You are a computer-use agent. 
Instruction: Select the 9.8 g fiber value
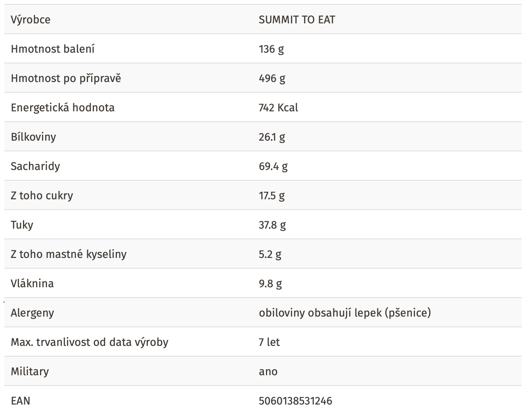[x=270, y=284]
